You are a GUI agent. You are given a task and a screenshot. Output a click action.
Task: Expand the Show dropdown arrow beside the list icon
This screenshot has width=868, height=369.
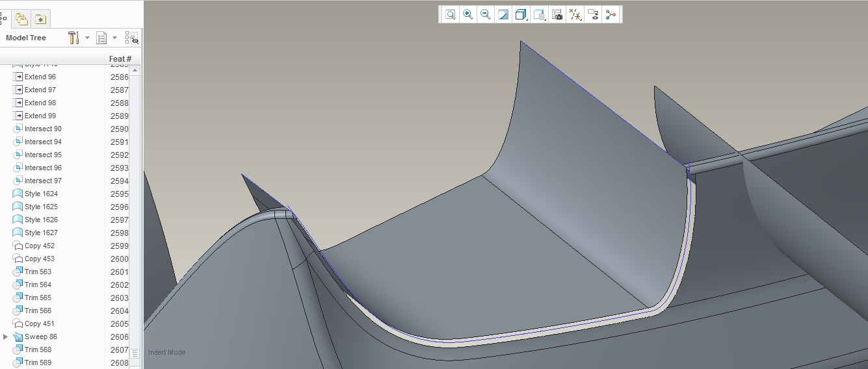click(115, 38)
